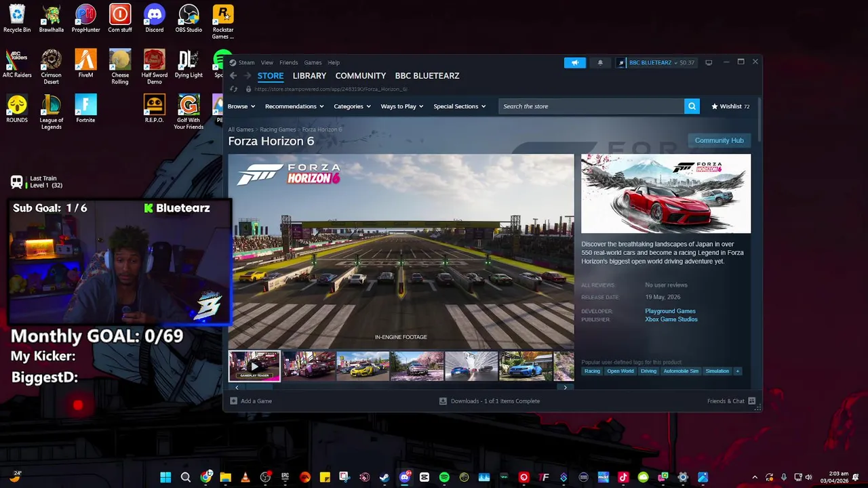Image resolution: width=868 pixels, height=488 pixels.
Task: Open the Help menu
Action: tap(334, 62)
